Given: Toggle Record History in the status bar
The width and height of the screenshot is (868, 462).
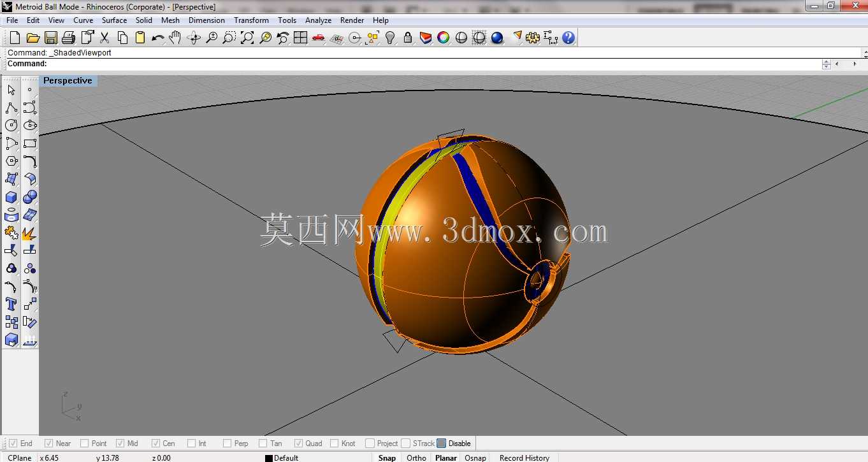Looking at the screenshot, I should [524, 458].
